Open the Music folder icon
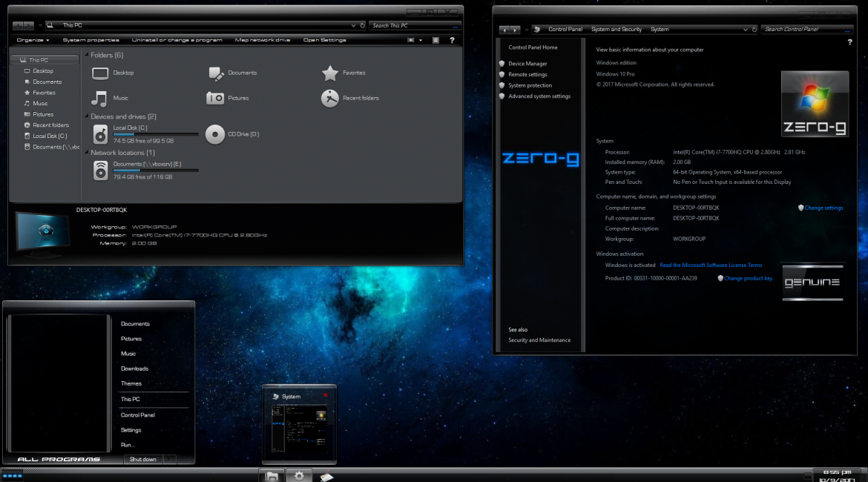This screenshot has height=482, width=868. point(99,99)
